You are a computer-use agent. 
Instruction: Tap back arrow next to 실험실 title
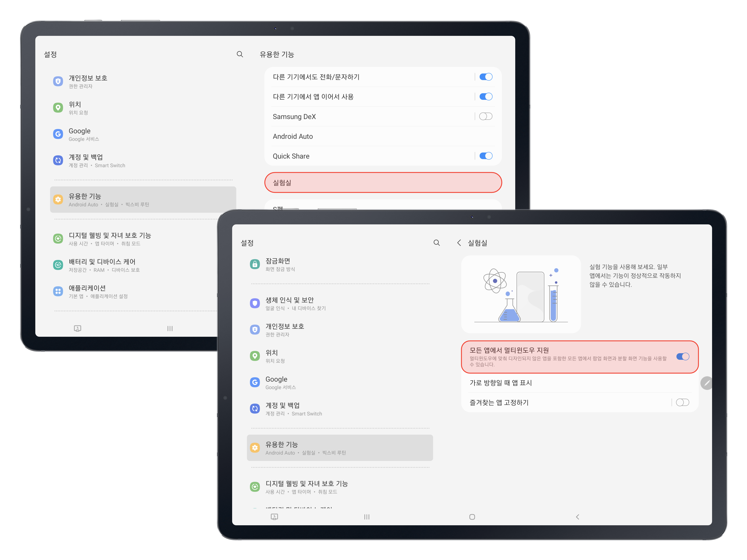click(x=459, y=243)
